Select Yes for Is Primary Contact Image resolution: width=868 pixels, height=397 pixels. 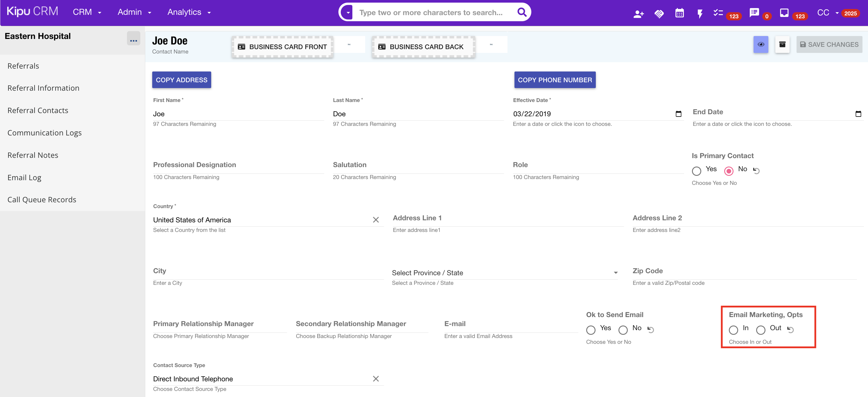point(697,171)
